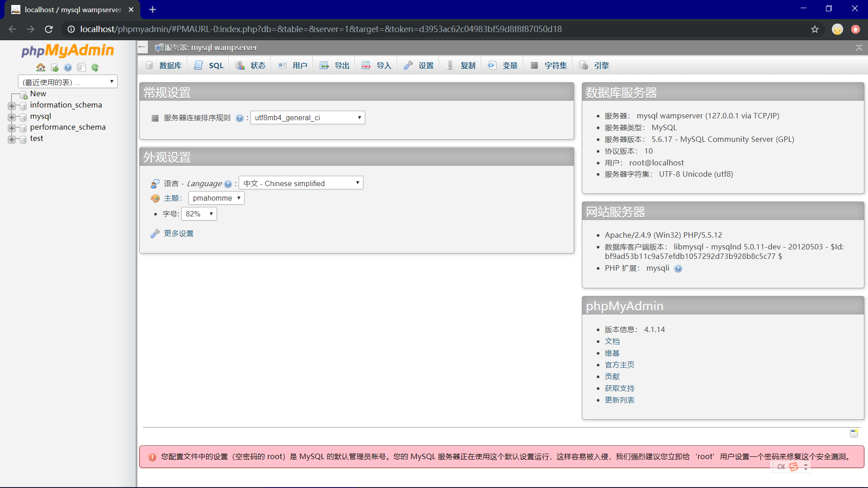Open help for Language setting

228,184
